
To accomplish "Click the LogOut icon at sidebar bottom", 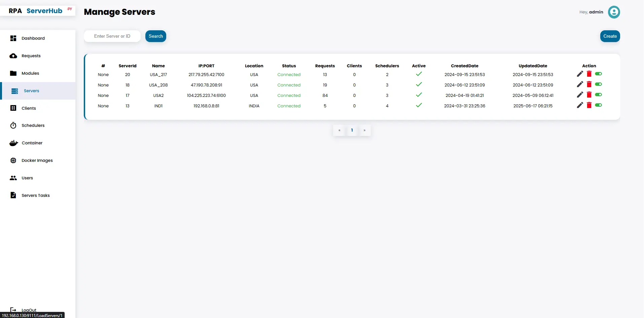I will click(x=13, y=309).
